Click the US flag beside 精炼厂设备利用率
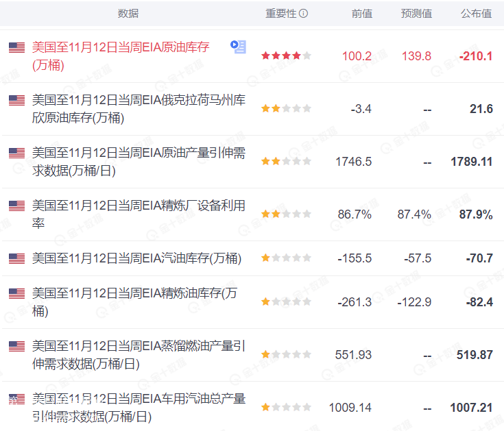 tap(16, 206)
